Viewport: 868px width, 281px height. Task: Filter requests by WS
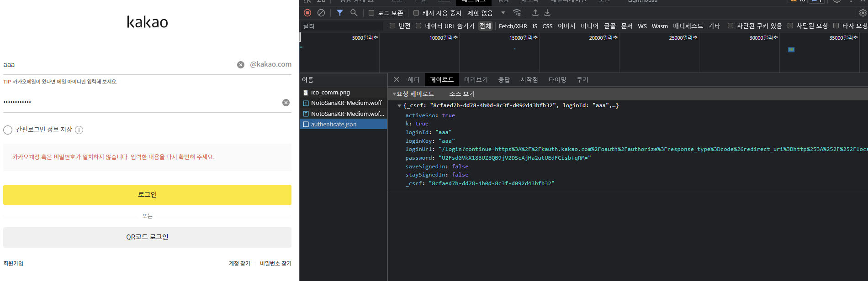pos(642,26)
